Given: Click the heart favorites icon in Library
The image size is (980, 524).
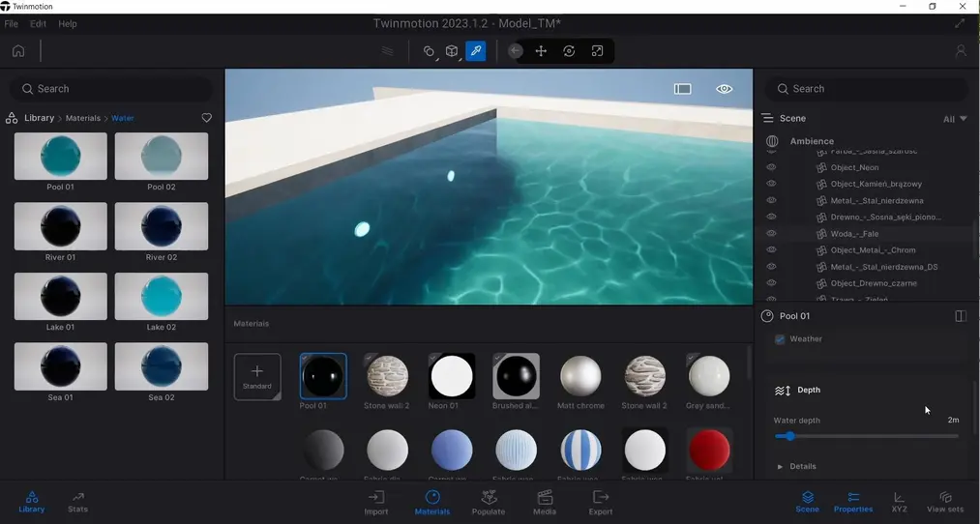Looking at the screenshot, I should click(x=206, y=118).
